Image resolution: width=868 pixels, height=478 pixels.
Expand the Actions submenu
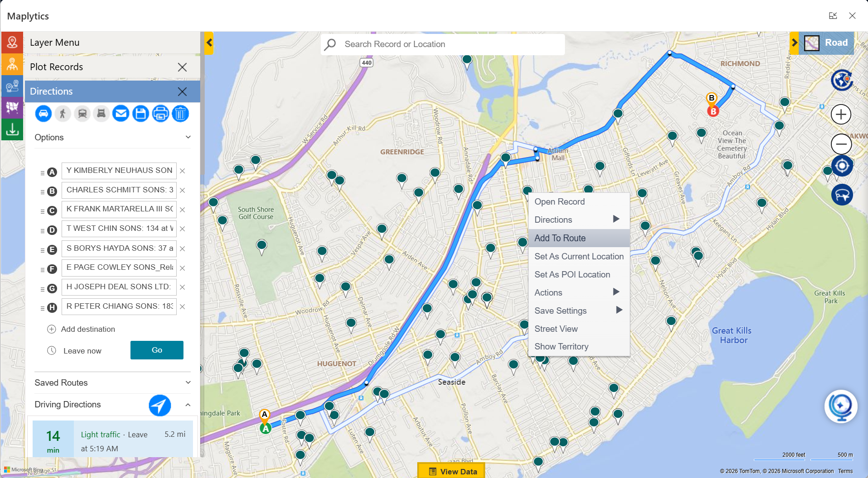(x=579, y=292)
